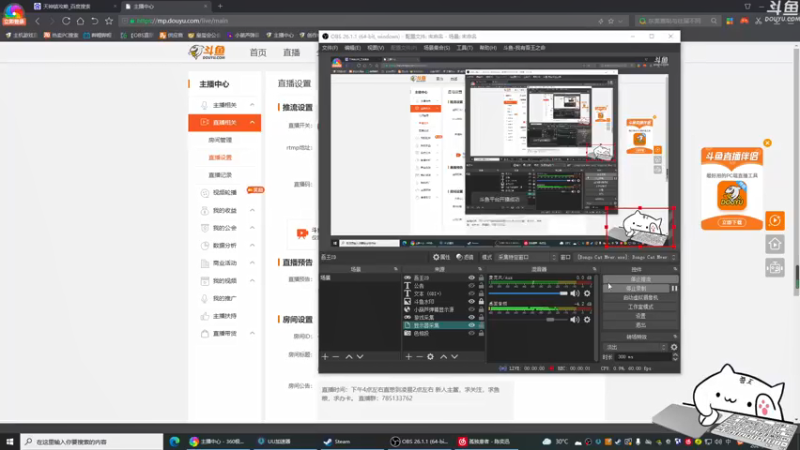Mute the desktop audio speaker icon
Screen dimensions: 800x450
(x=575, y=319)
